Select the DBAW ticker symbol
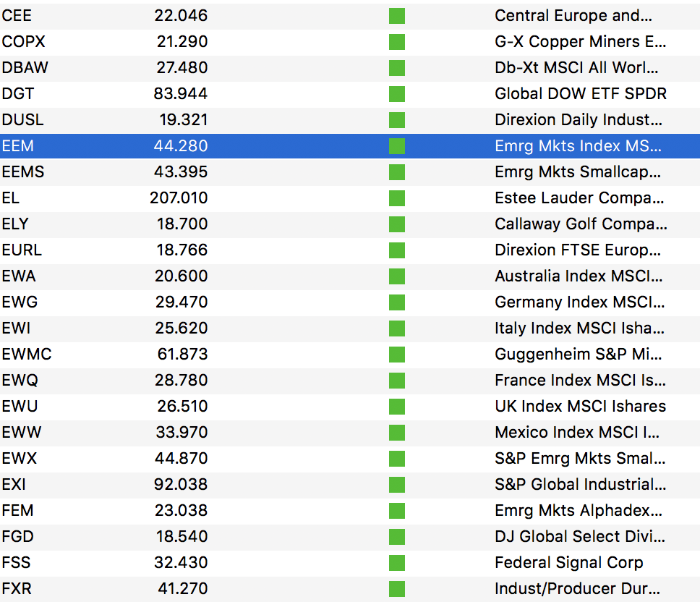 25,68
